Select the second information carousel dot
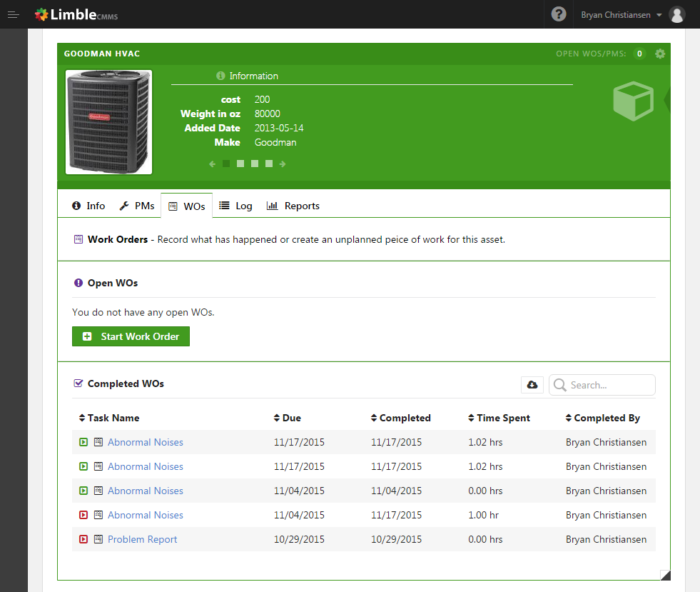Image resolution: width=700 pixels, height=592 pixels. (x=240, y=164)
